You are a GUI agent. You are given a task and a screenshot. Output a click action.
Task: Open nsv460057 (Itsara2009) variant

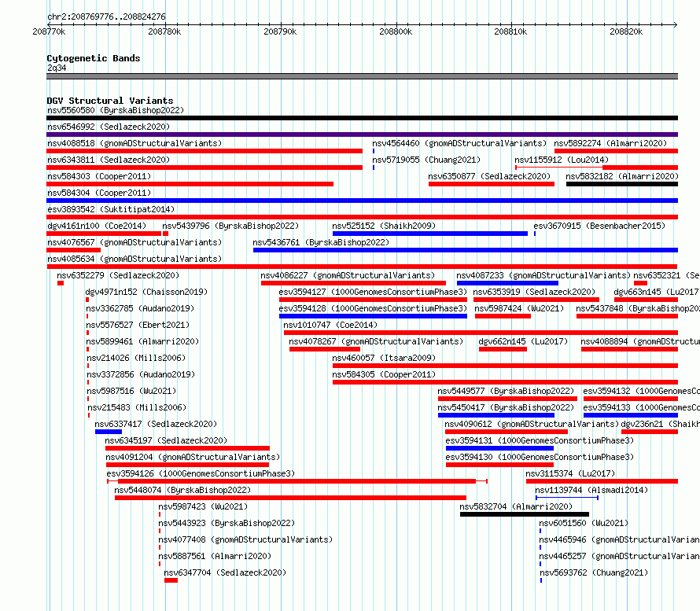coord(506,366)
